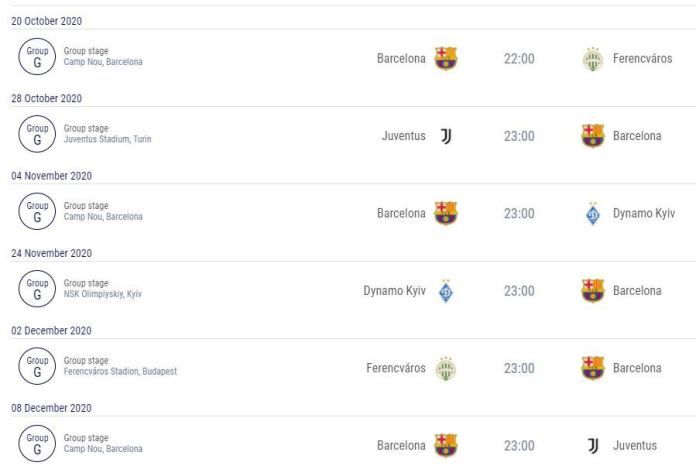Open Ferencváros team link on 20 October
This screenshot has height=476, width=696.
(x=642, y=58)
